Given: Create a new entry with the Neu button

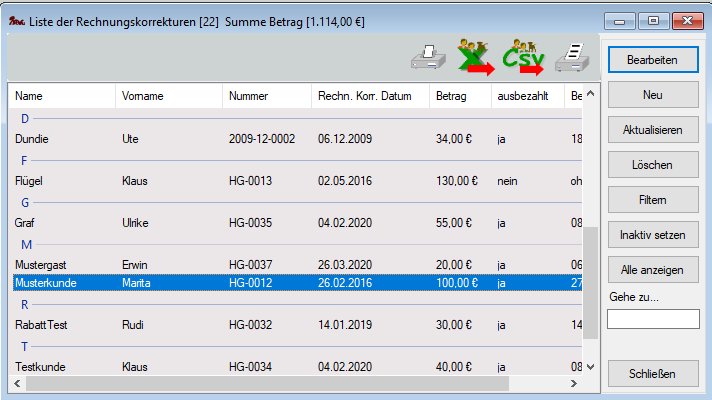Looking at the screenshot, I should point(653,95).
